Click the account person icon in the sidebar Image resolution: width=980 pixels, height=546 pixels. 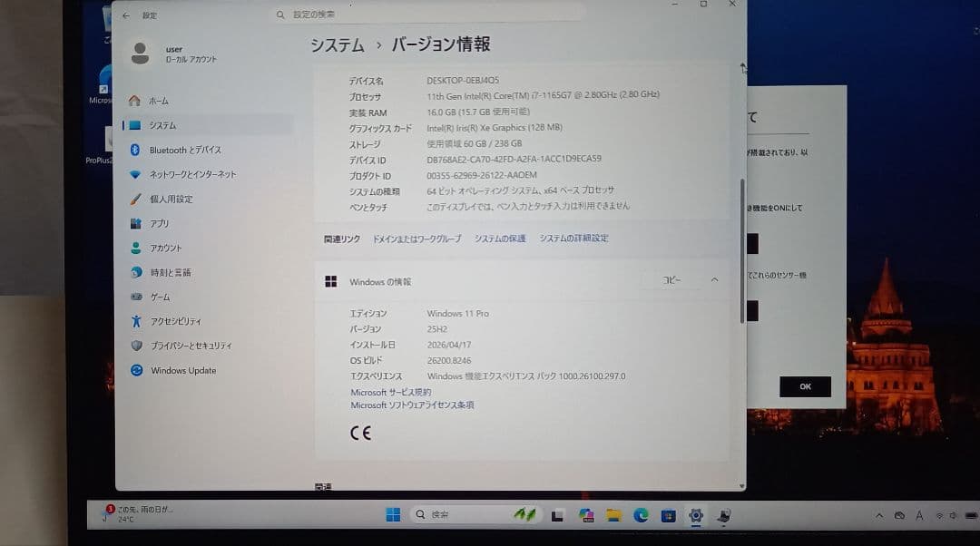tap(135, 248)
